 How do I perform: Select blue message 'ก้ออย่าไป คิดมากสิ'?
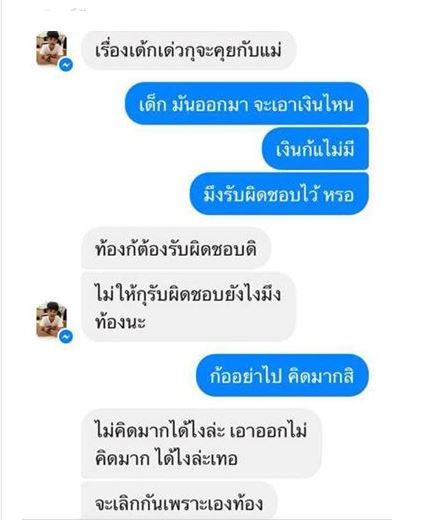pyautogui.click(x=282, y=376)
